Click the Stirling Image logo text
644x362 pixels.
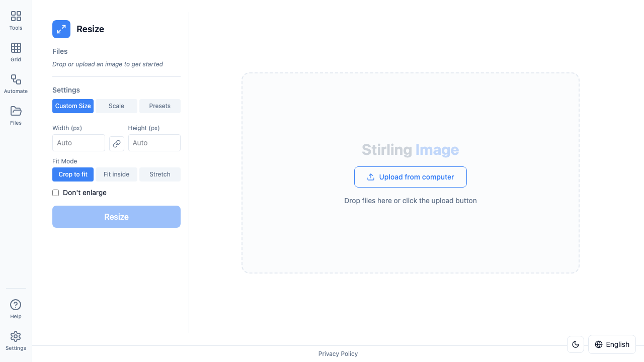pos(411,150)
